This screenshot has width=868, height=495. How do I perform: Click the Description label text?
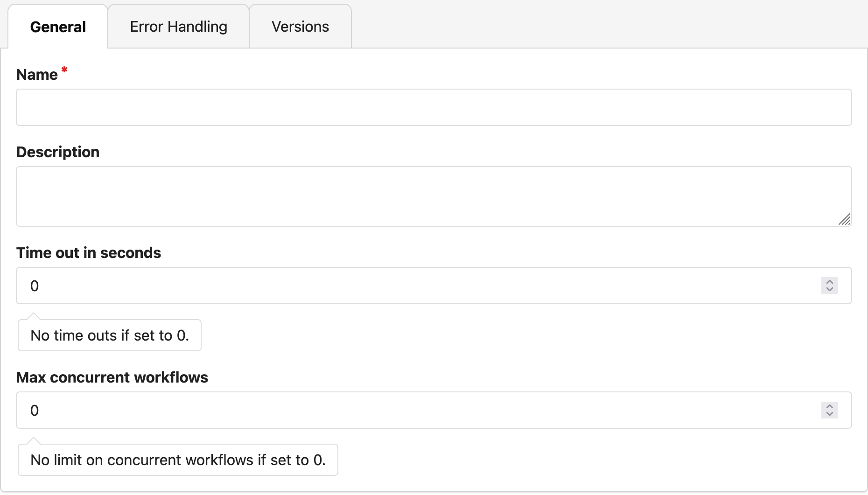click(58, 152)
